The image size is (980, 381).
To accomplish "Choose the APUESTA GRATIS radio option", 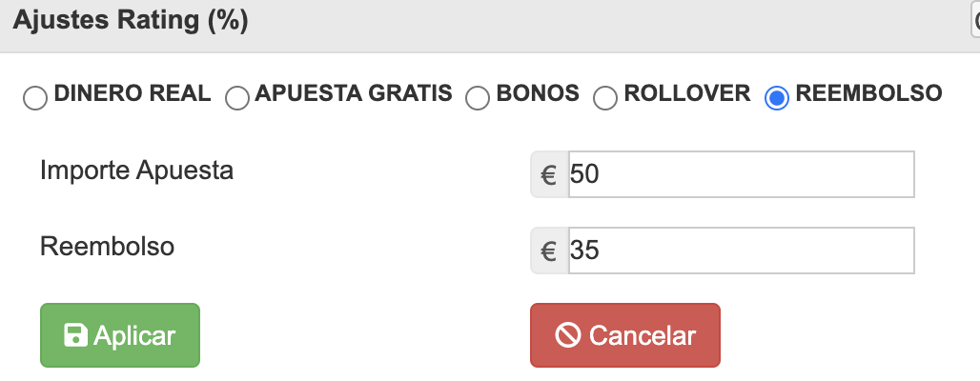I will tap(236, 98).
